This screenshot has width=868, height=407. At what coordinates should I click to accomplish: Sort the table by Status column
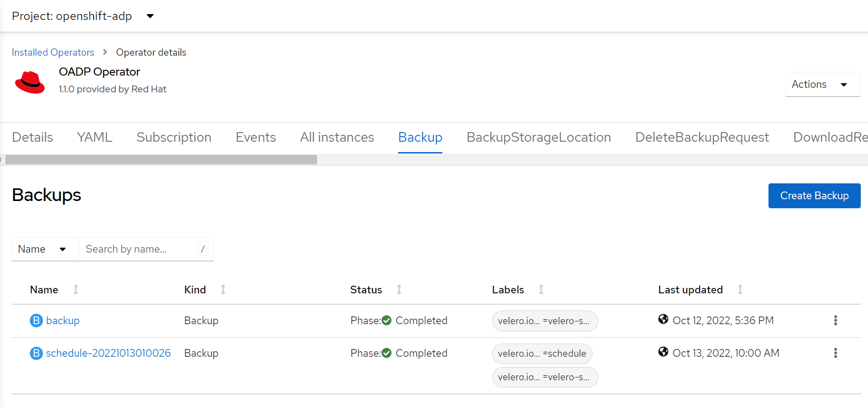tap(376, 290)
